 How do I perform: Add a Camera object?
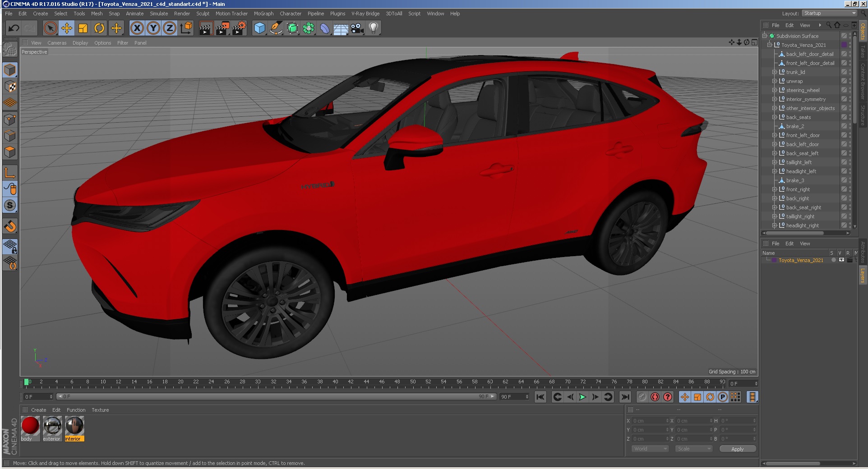coord(357,28)
